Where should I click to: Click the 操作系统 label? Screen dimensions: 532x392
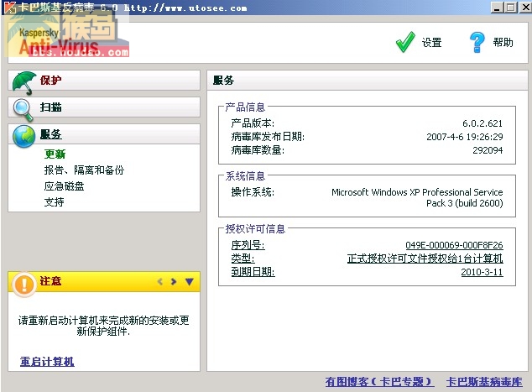(253, 192)
